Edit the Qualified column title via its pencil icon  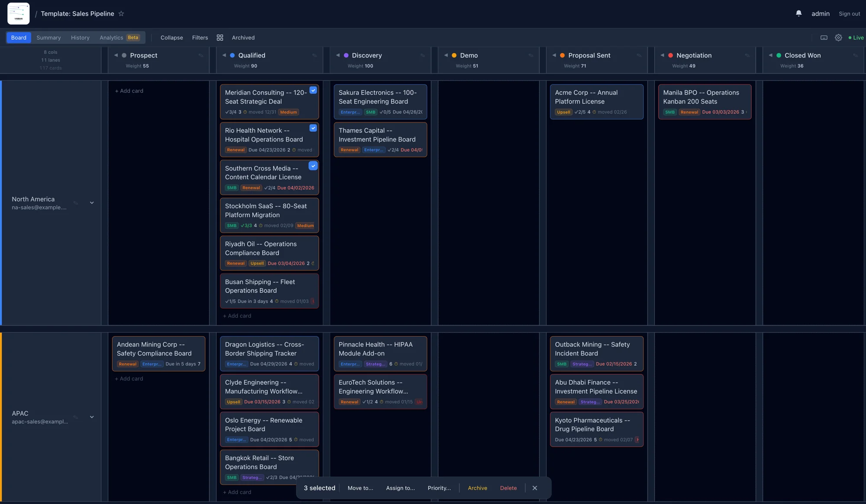(314, 55)
